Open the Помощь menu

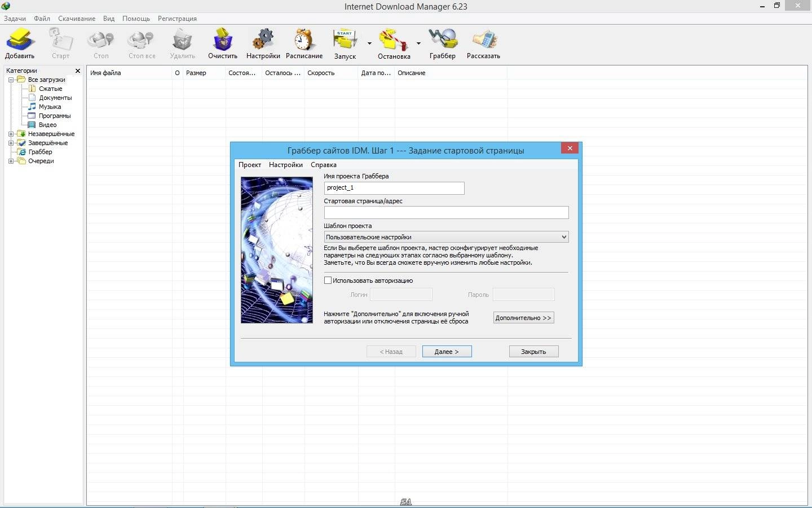[136, 19]
